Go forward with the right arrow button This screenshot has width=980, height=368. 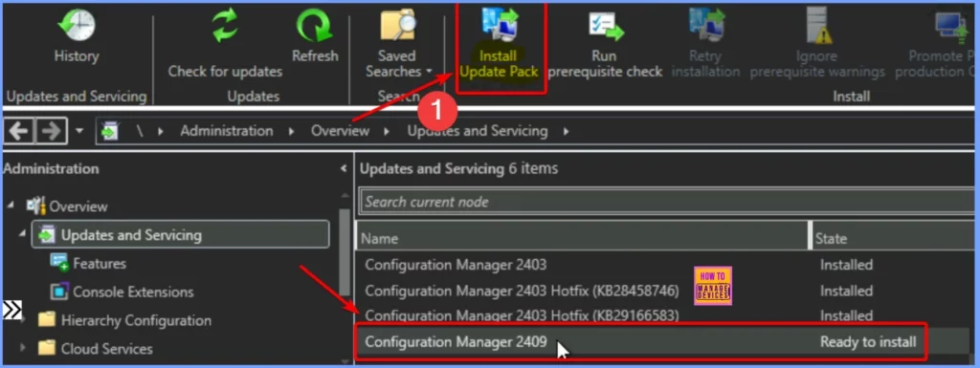(51, 132)
